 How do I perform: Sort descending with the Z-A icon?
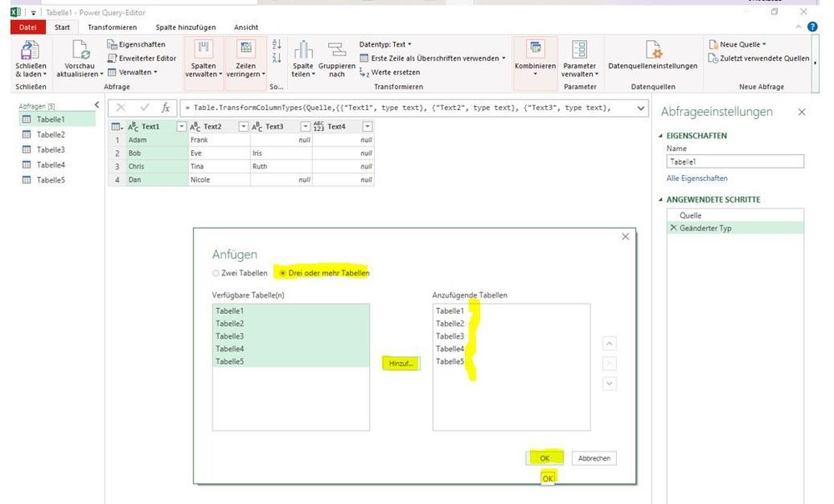pyautogui.click(x=276, y=58)
